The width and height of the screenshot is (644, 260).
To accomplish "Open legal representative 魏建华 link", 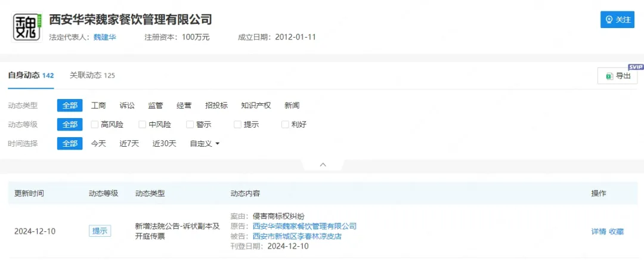I will click(x=104, y=37).
